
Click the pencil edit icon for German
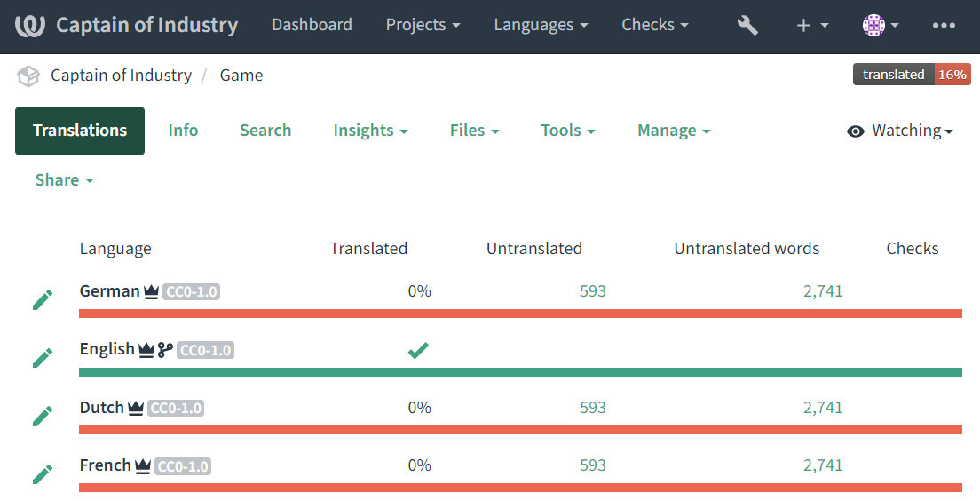coord(43,299)
